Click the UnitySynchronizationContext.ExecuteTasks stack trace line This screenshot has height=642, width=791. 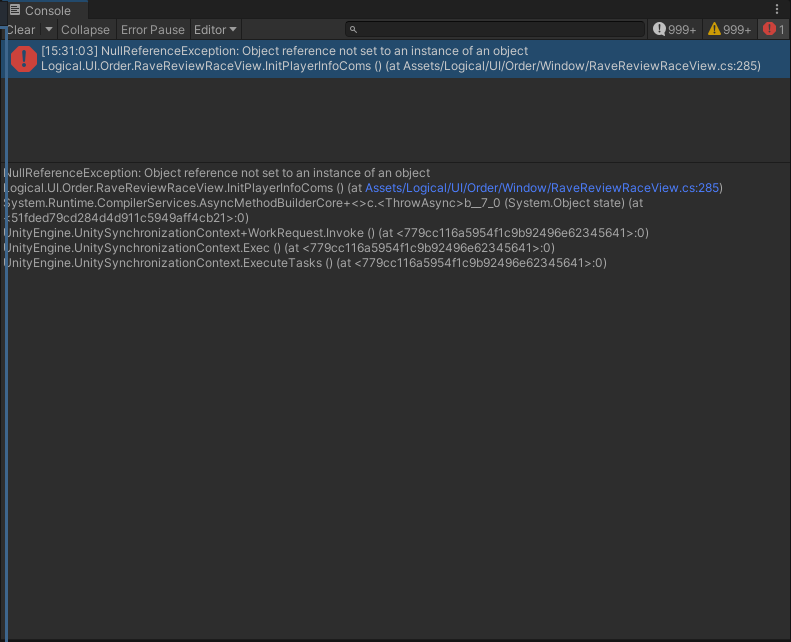305,263
